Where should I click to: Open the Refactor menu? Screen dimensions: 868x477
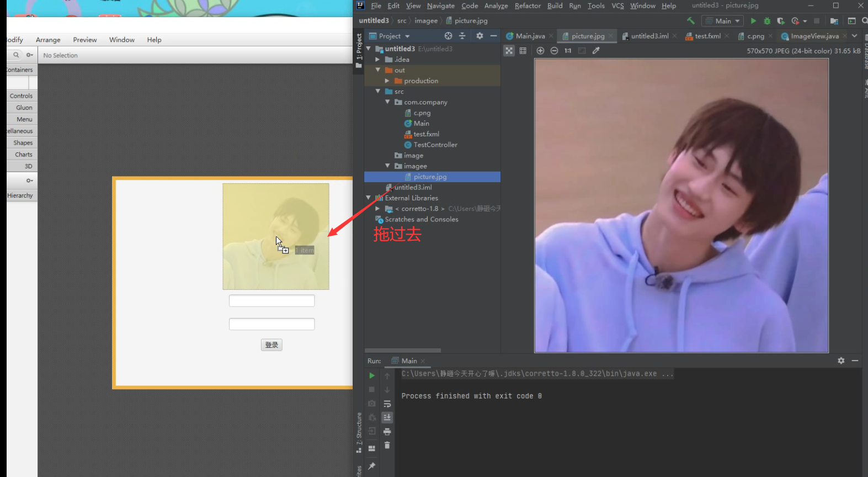click(x=528, y=6)
